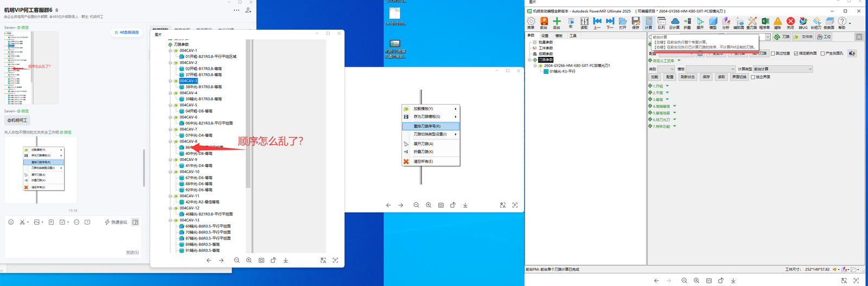Select 清空所有(E) in the context menu
This screenshot has width=868, height=286.
point(431,161)
